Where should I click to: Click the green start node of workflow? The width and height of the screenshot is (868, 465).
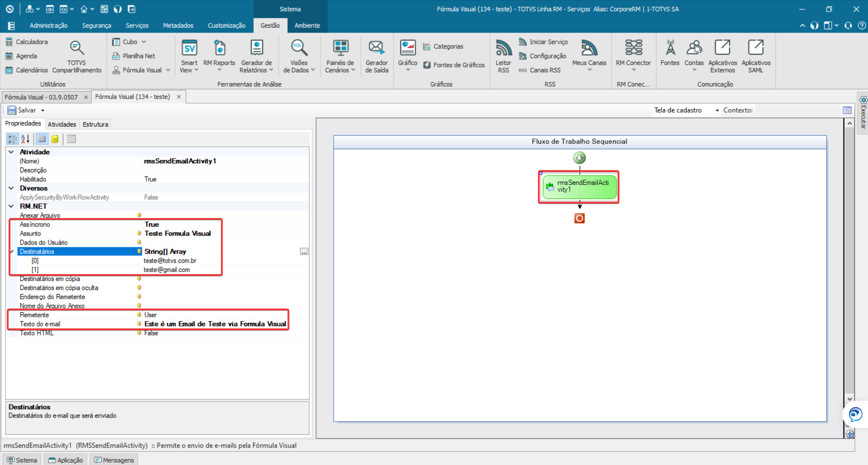(x=580, y=158)
